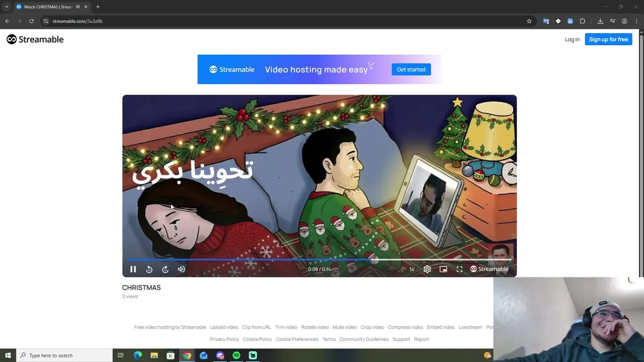Screen dimensions: 644x362
Task: Open Google Translate extension icon
Action: 546,21
